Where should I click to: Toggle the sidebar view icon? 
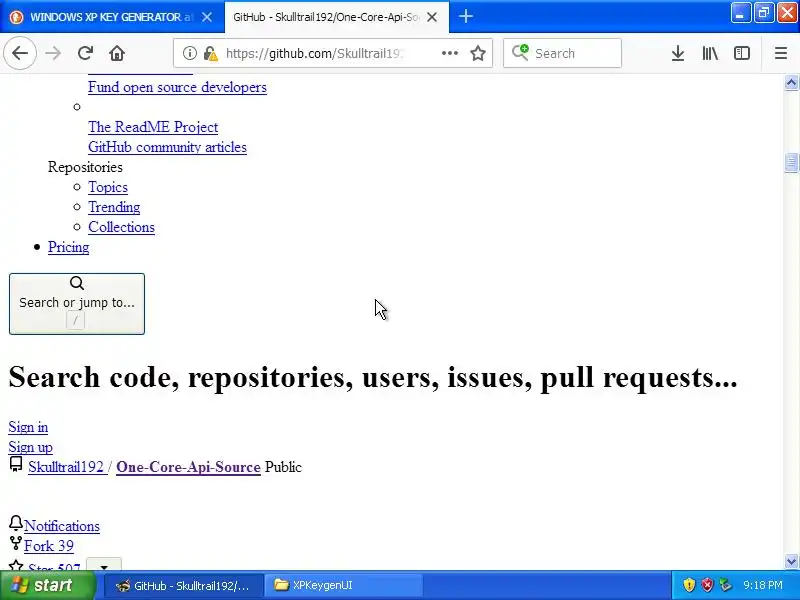tap(741, 53)
